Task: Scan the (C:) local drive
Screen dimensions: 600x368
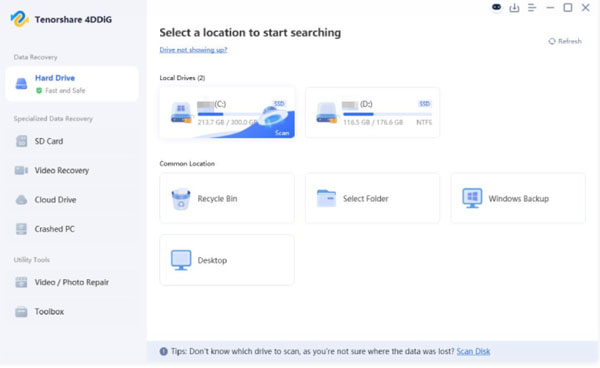Action: point(227,112)
